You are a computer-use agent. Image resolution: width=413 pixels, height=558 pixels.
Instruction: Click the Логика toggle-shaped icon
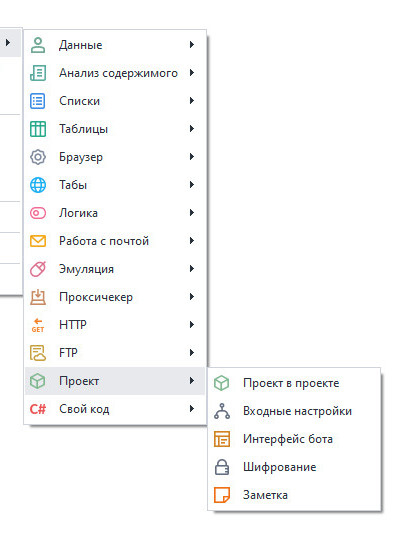coord(38,213)
